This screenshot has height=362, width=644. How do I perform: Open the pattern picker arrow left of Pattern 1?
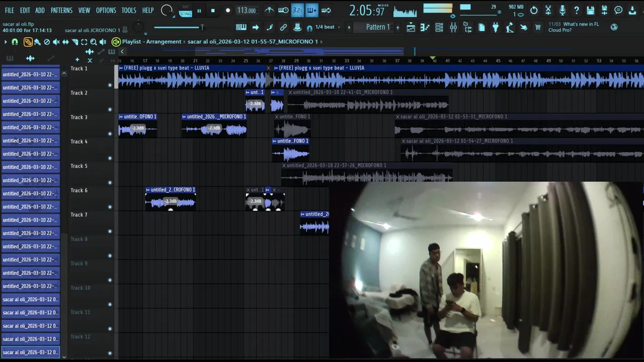pyautogui.click(x=349, y=27)
